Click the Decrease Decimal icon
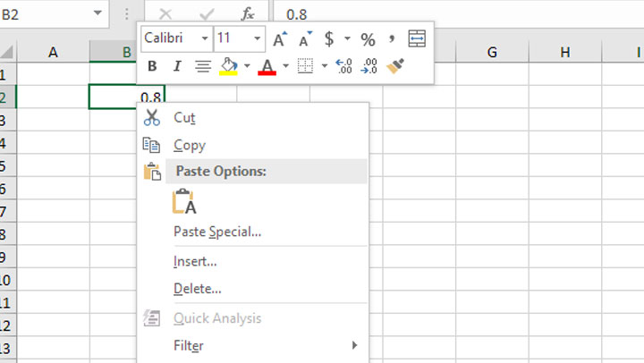Image resolution: width=644 pixels, height=363 pixels. 369,66
